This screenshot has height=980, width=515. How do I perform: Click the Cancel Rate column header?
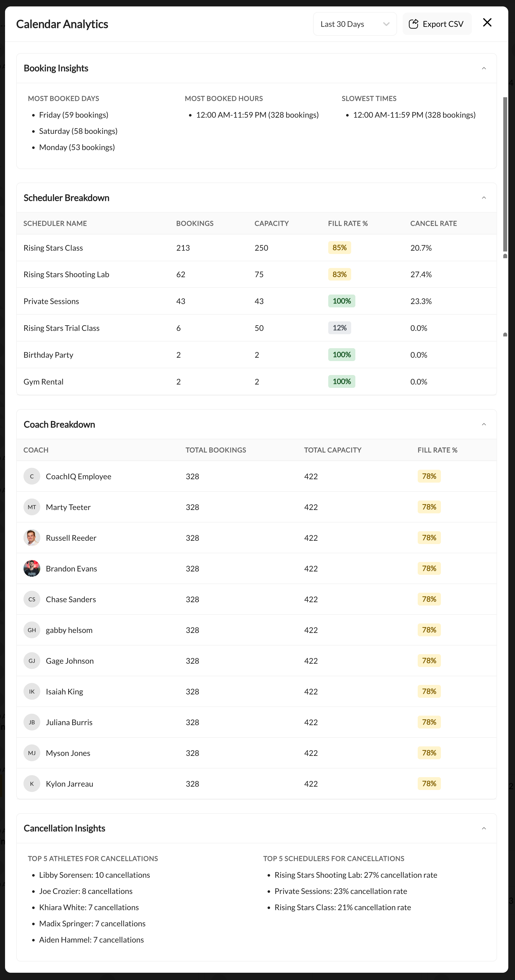click(x=433, y=223)
